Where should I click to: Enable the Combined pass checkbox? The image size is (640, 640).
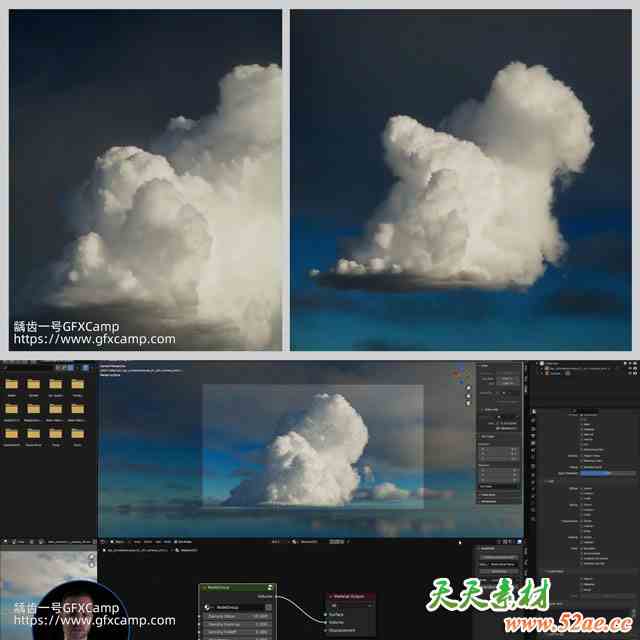point(582,415)
